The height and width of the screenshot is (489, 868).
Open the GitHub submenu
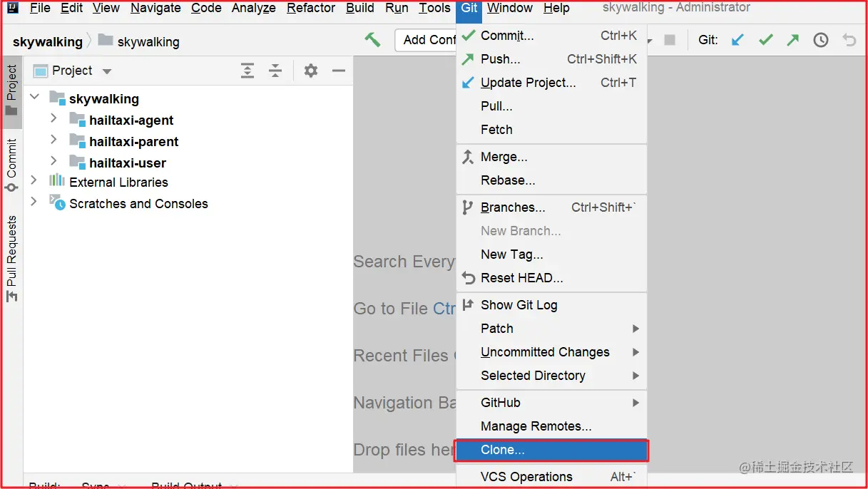coord(551,403)
